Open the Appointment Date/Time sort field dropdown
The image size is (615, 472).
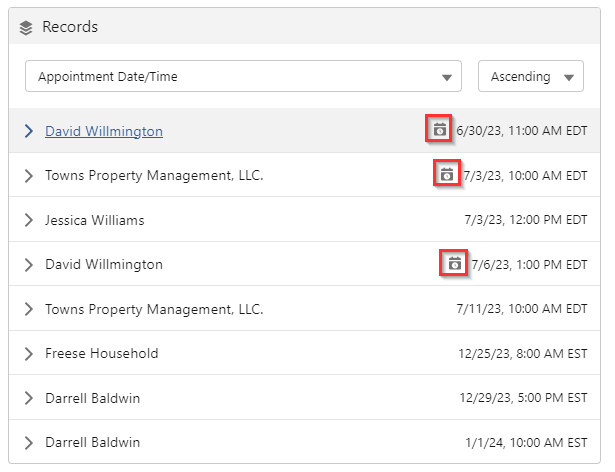(243, 77)
